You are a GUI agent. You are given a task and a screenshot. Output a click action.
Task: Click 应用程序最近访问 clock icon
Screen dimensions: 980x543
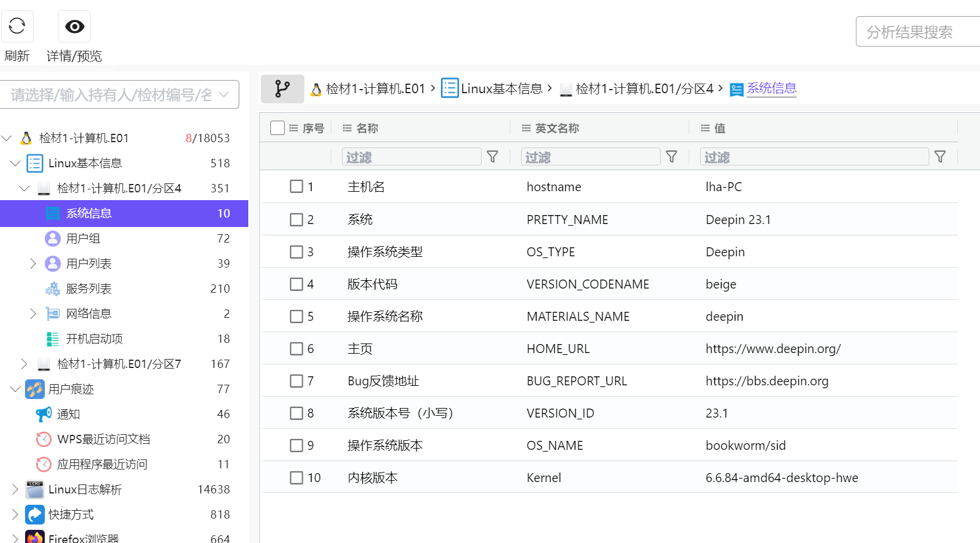pos(44,464)
